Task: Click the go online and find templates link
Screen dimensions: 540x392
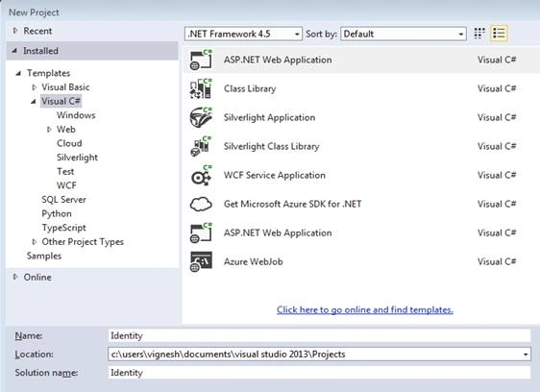Action: [x=365, y=309]
